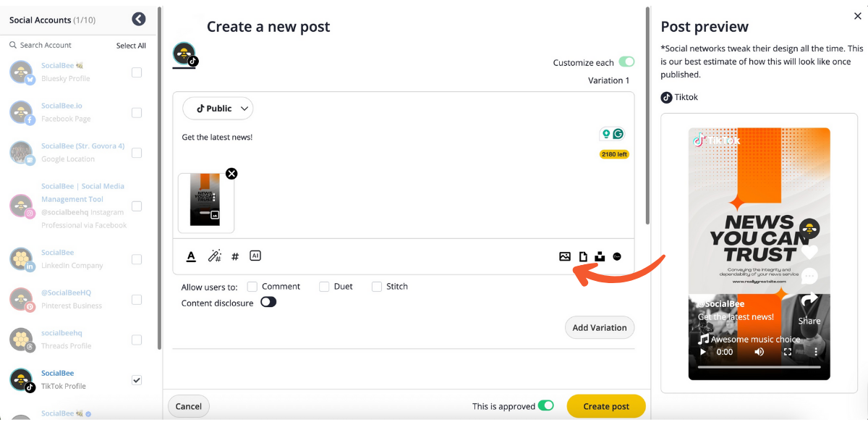Turn on Content disclosure toggle
868x425 pixels.
pos(268,303)
